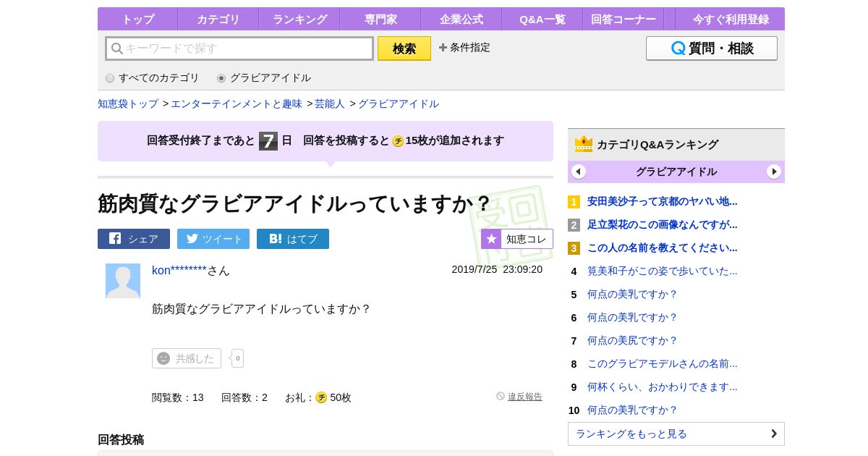Focus the keyword search field

click(239, 48)
